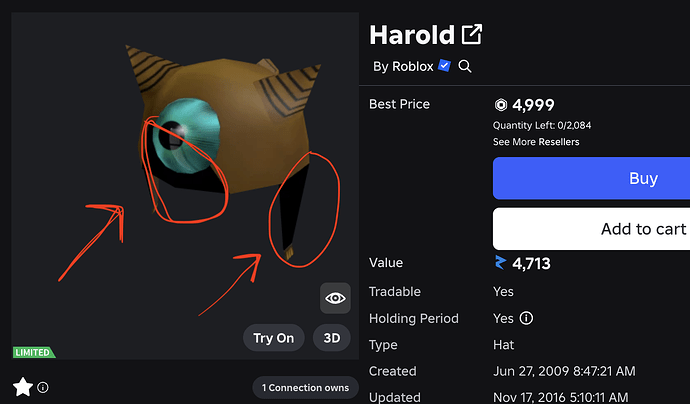
Task: Click the Robux icon next to 4,999
Action: (x=500, y=105)
